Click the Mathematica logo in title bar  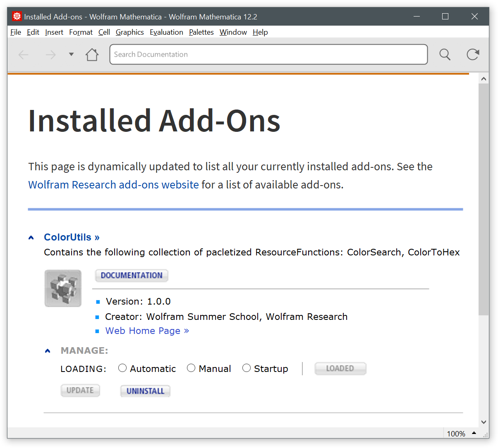pyautogui.click(x=17, y=17)
